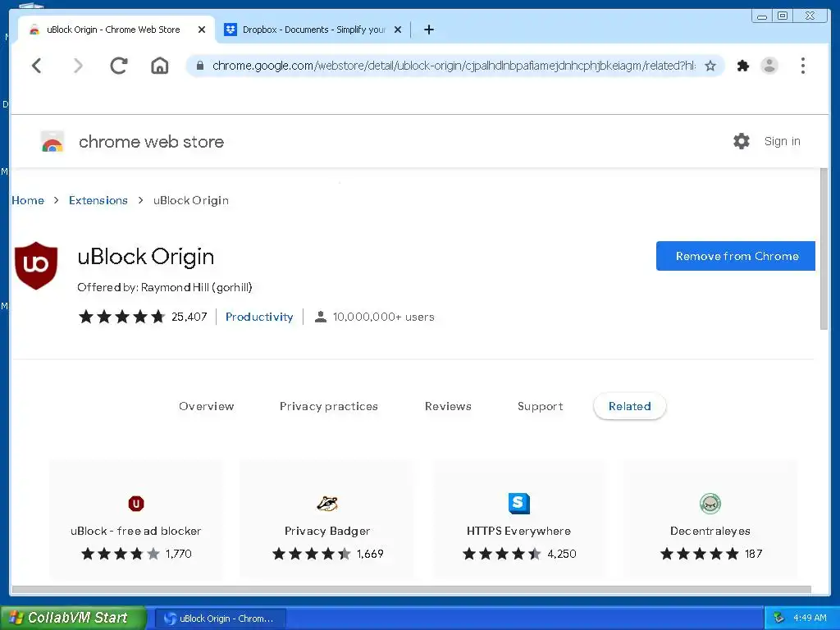Open the uBlock - free ad blocker title
This screenshot has height=630, width=840.
(135, 531)
